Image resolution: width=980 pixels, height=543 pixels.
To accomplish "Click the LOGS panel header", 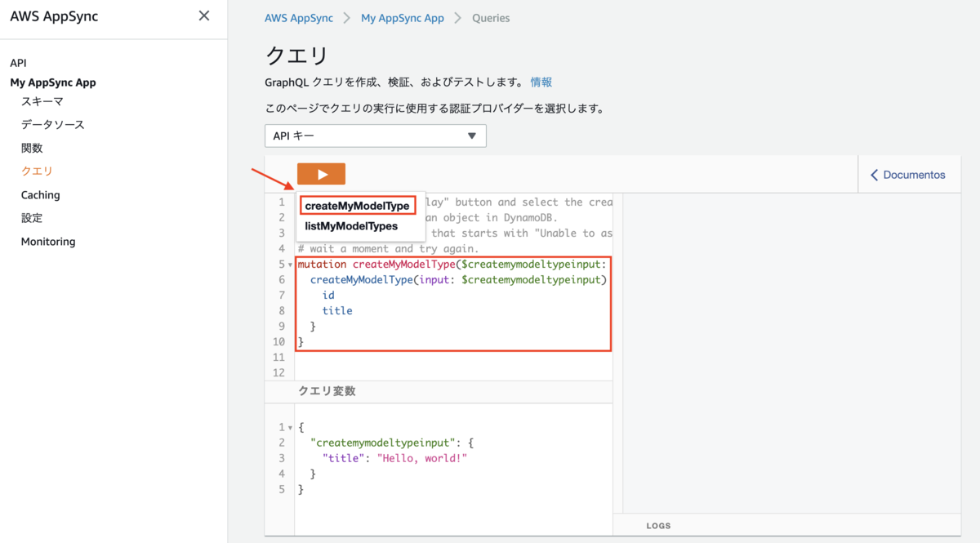I will point(786,525).
